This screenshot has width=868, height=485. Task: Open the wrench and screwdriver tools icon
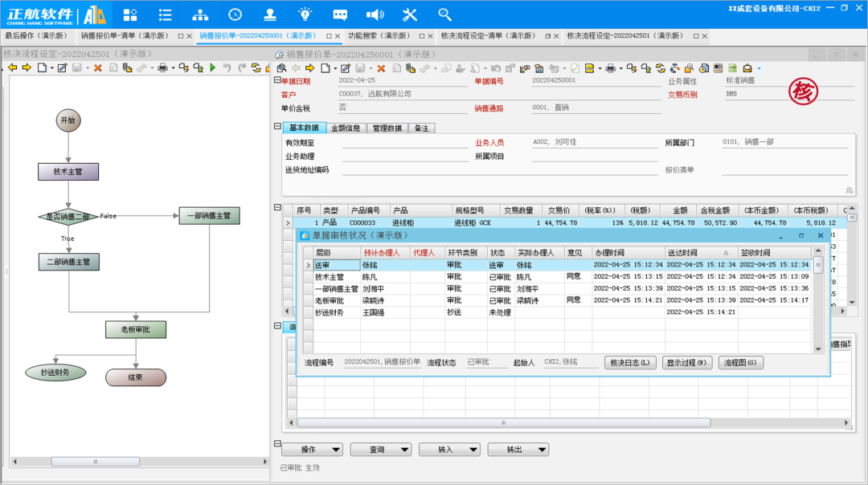point(410,14)
